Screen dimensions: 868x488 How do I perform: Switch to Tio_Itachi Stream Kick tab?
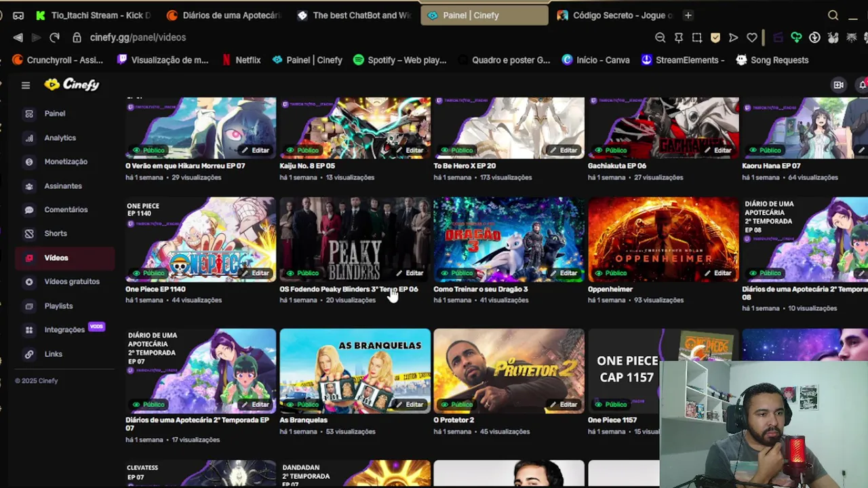pyautogui.click(x=94, y=15)
